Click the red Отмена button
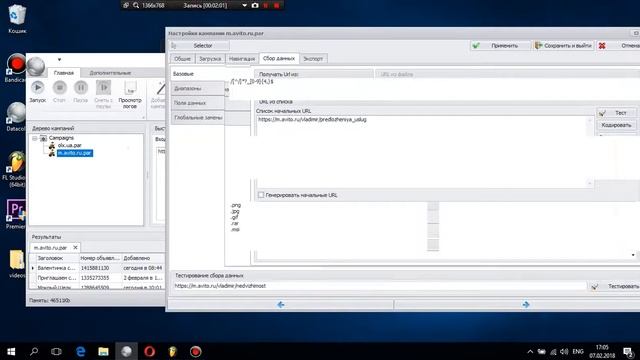 618,46
